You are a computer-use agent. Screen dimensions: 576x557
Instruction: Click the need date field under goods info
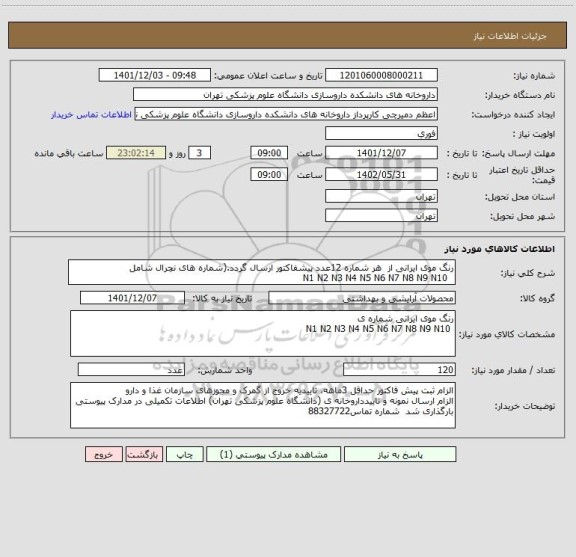pyautogui.click(x=132, y=298)
